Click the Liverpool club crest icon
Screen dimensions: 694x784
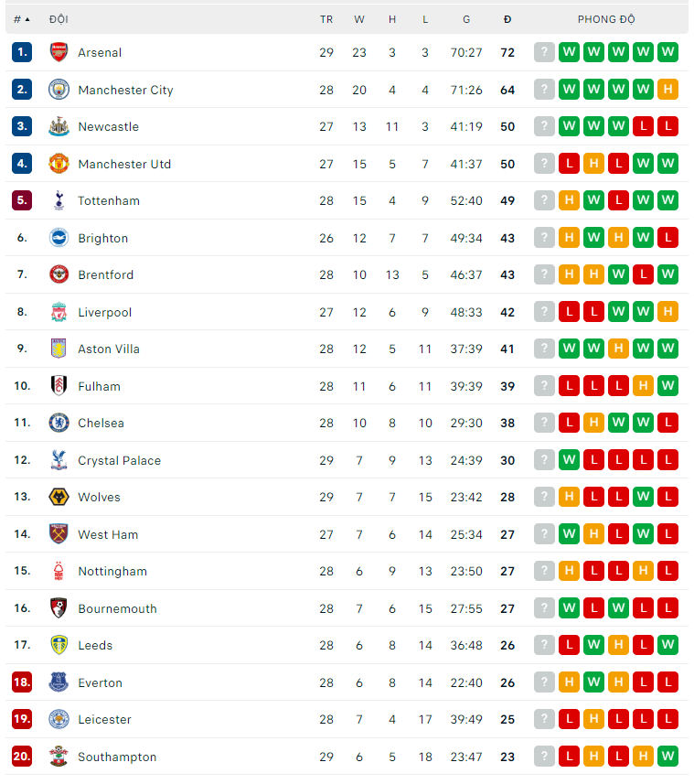[x=59, y=312]
